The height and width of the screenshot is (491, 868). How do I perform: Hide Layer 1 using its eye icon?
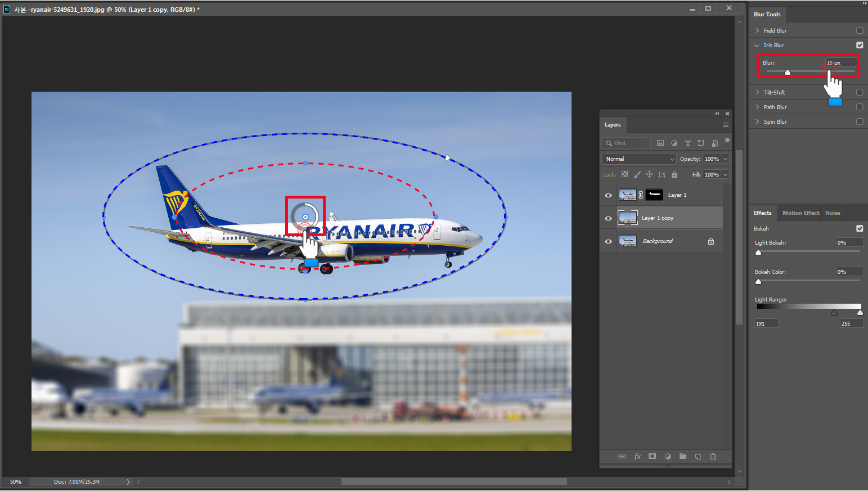tap(608, 195)
